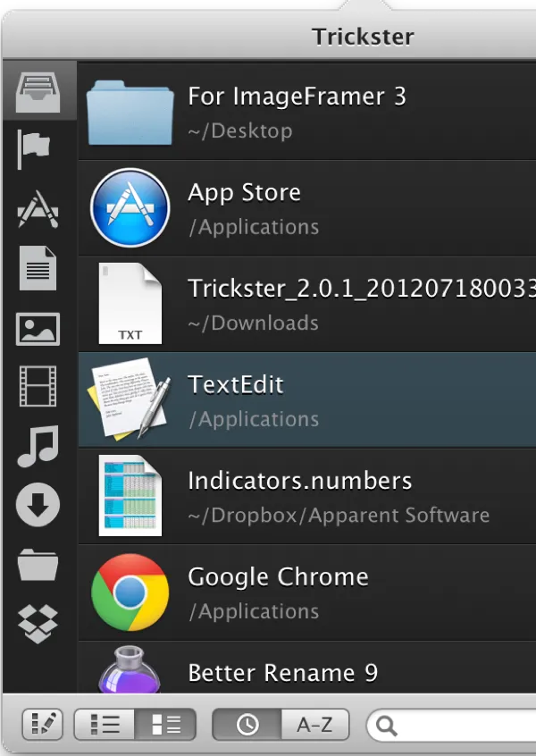Filter by Movies filmstrip icon
Screen dimensions: 536x756
click(x=38, y=386)
